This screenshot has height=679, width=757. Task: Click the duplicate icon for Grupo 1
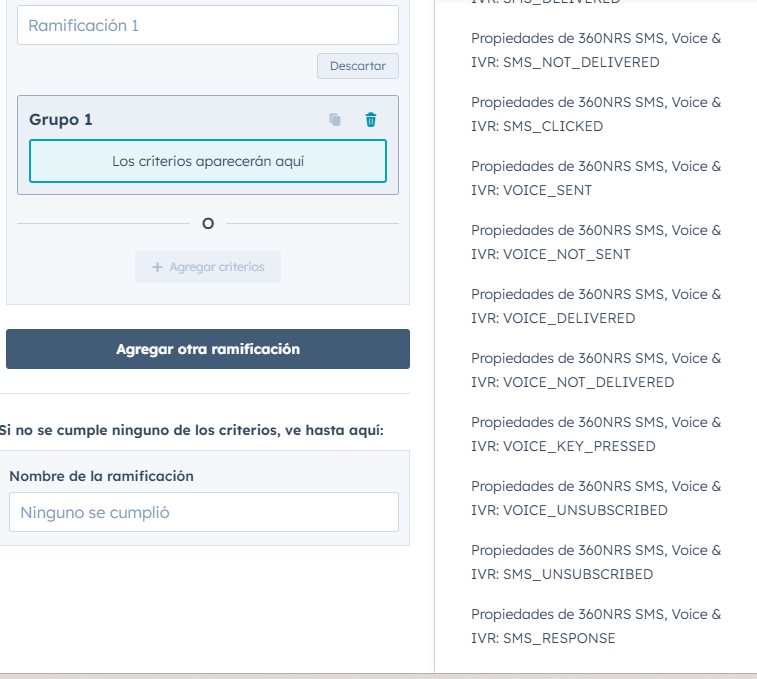tap(335, 120)
